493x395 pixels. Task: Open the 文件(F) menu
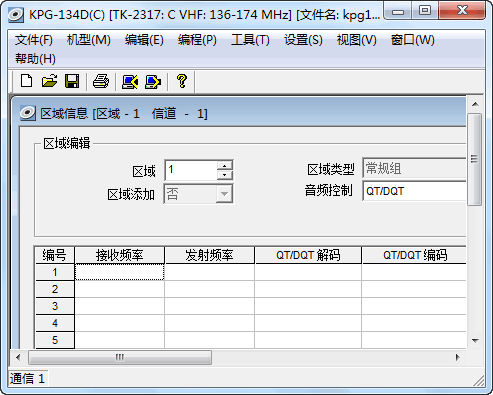[34, 40]
